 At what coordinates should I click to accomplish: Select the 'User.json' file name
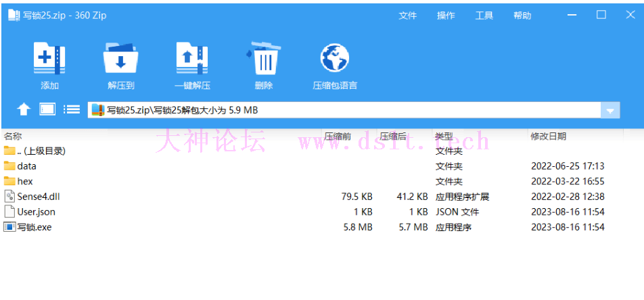click(x=36, y=211)
